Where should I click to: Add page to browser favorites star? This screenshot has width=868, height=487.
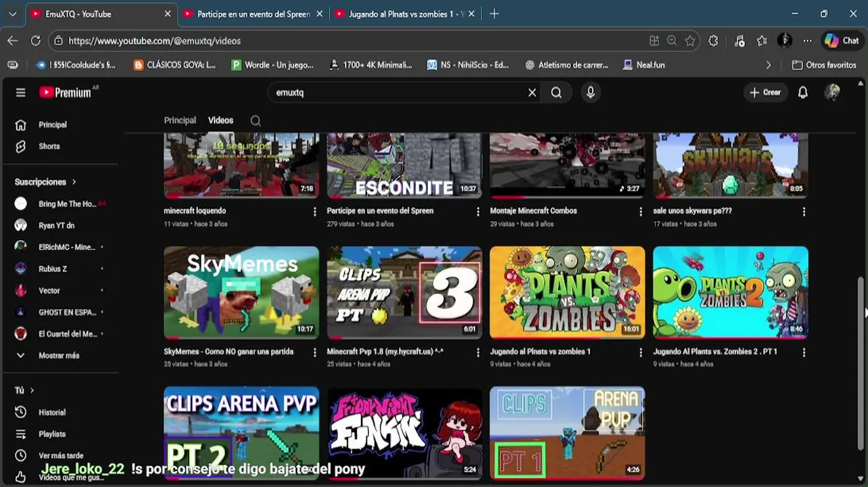690,41
